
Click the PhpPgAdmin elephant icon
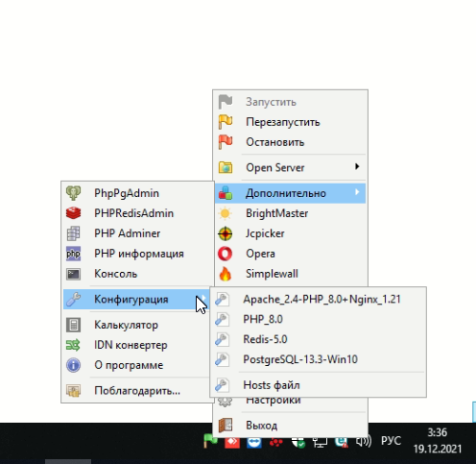pos(73,193)
